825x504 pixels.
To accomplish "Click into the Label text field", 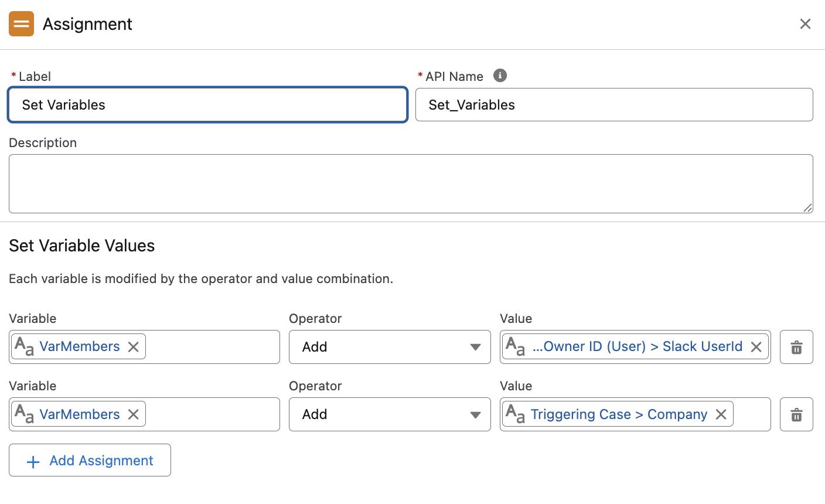I will pyautogui.click(x=207, y=105).
